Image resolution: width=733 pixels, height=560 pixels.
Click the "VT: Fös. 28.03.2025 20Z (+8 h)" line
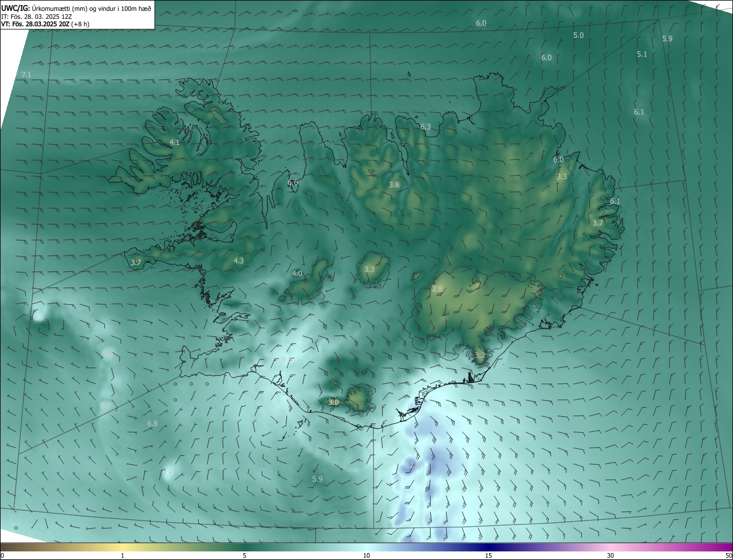pyautogui.click(x=45, y=24)
